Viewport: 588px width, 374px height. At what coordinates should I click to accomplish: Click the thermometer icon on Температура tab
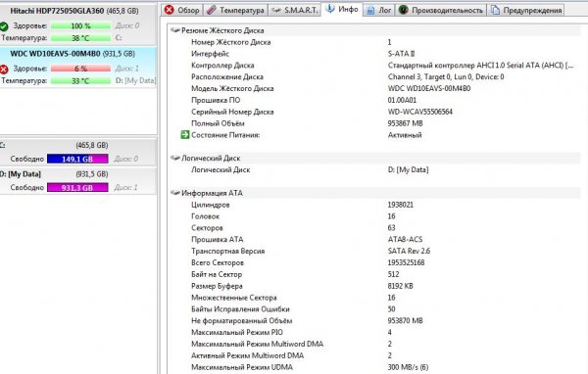(x=211, y=10)
